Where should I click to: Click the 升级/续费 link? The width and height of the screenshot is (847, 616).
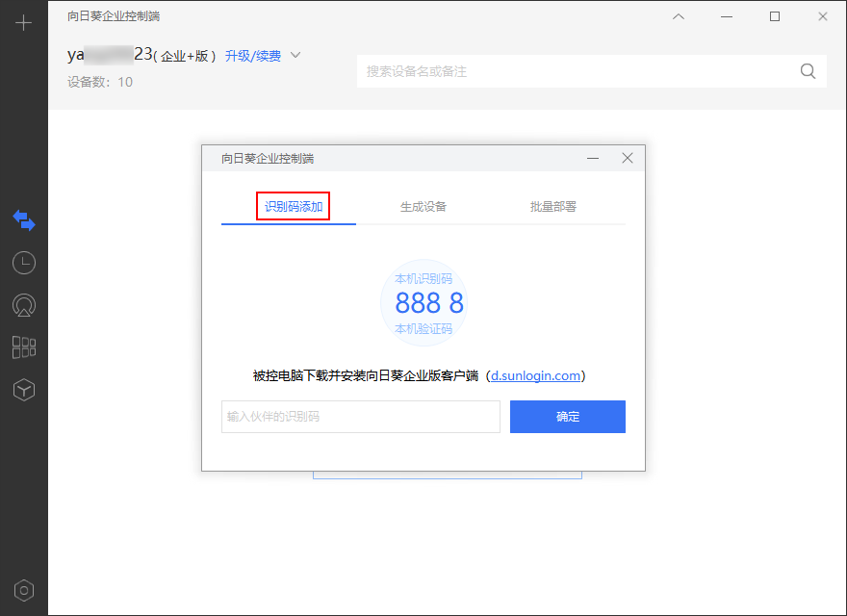[x=253, y=56]
